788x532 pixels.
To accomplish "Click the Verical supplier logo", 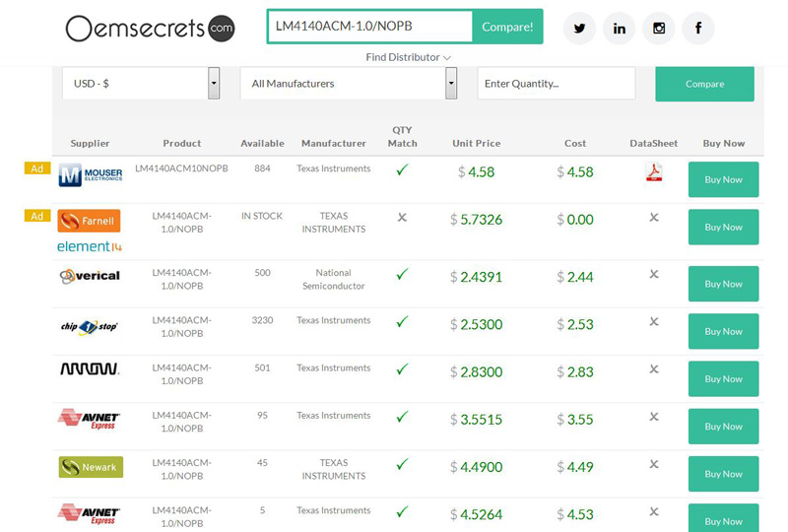I will point(90,276).
